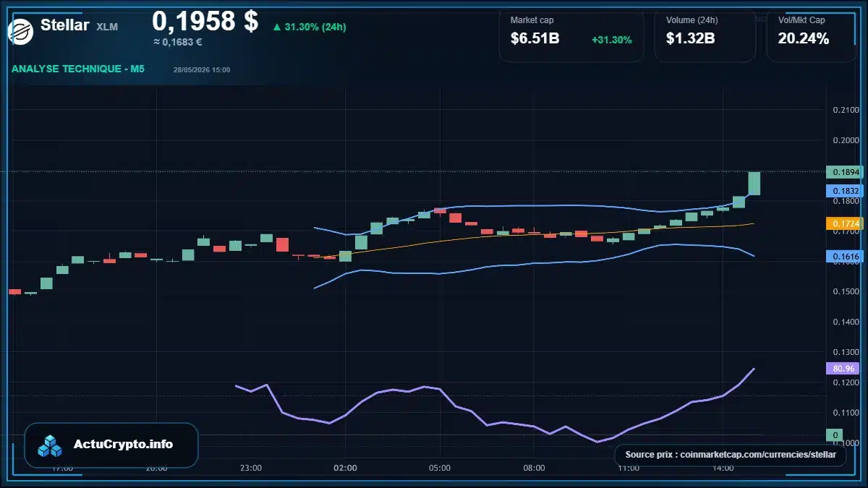
Task: Open the ActuCrypto.info site label
Action: pos(123,445)
